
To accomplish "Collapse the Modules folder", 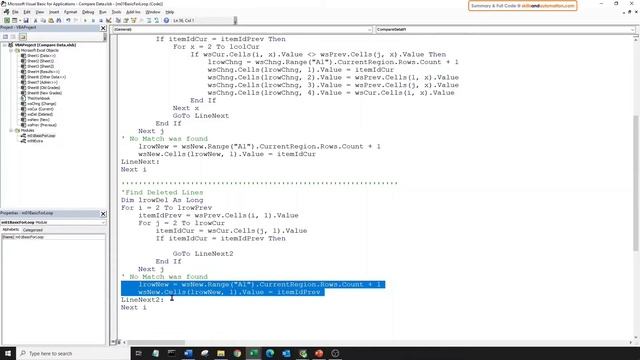I will (11, 131).
